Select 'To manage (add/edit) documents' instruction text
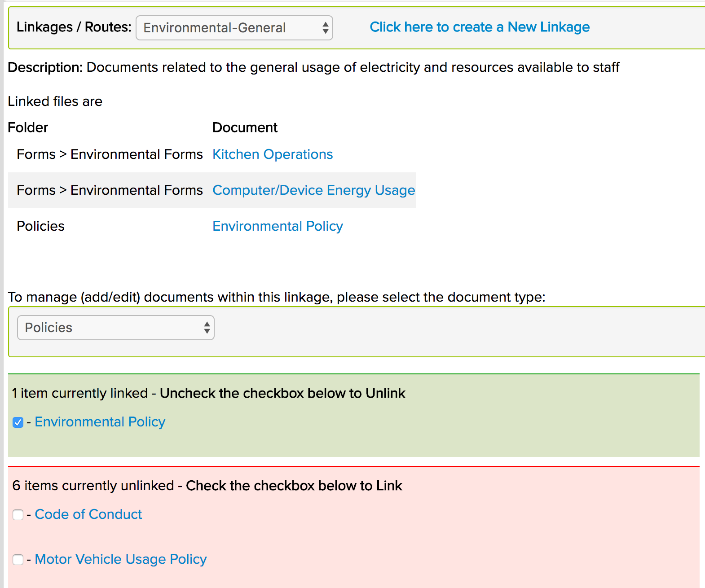This screenshot has width=705, height=588. [x=277, y=297]
